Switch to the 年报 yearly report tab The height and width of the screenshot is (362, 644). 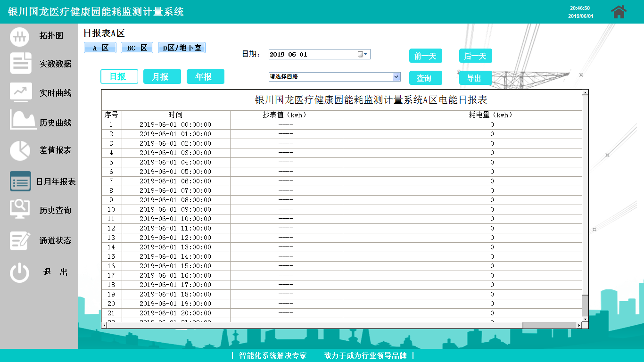[205, 76]
